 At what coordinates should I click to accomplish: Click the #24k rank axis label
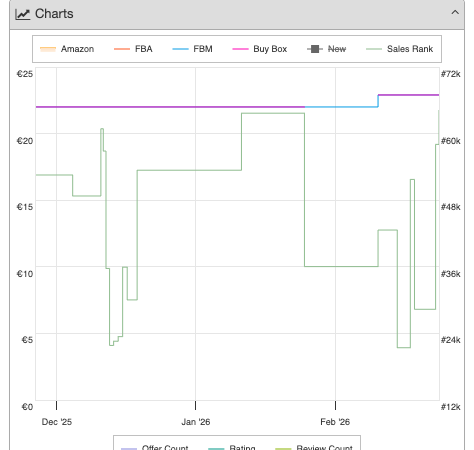point(451,340)
